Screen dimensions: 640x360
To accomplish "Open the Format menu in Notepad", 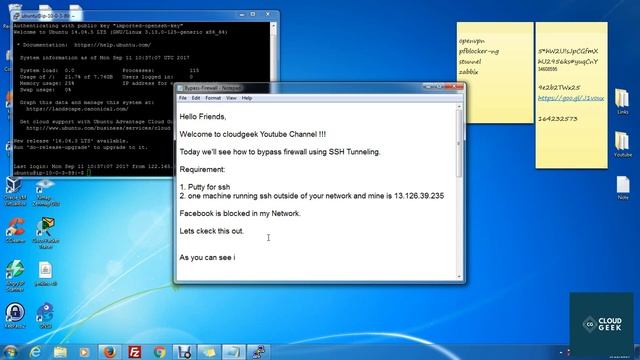I will 213,98.
